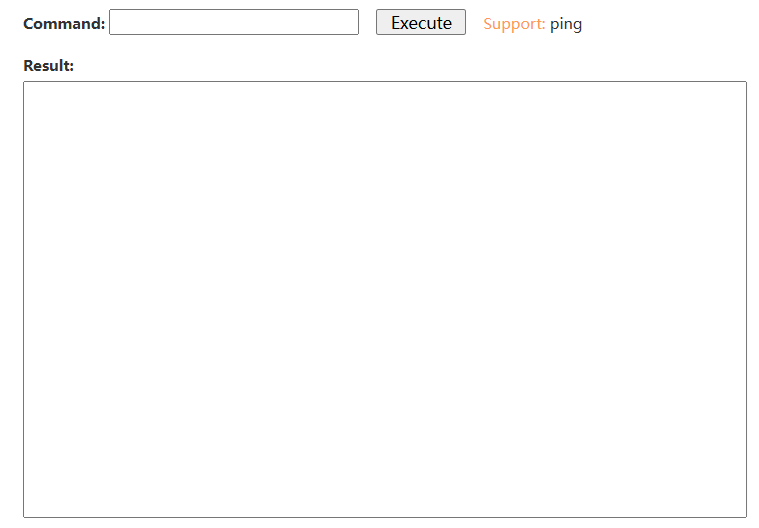Focus the large Result output box

click(x=384, y=299)
